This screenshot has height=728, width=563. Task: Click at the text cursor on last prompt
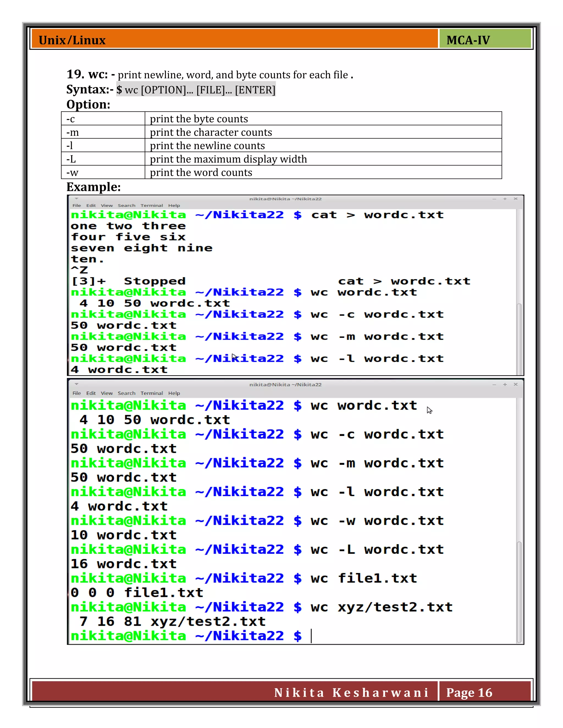[x=311, y=636]
